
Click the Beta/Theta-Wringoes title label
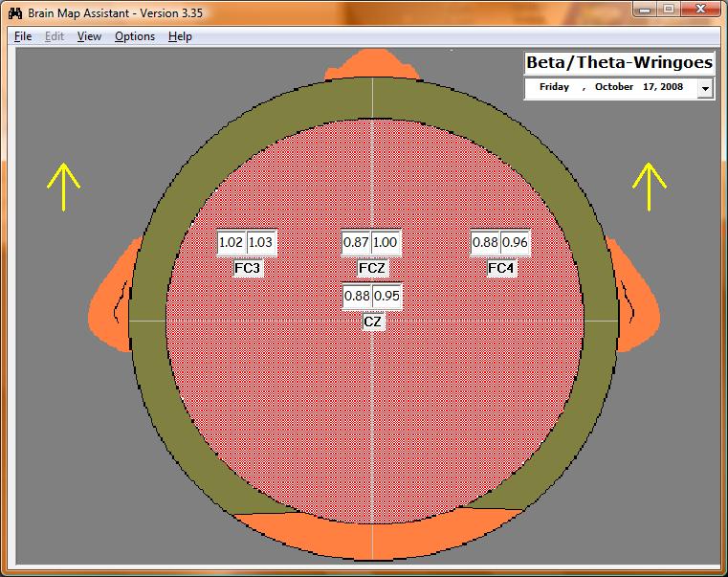[619, 63]
